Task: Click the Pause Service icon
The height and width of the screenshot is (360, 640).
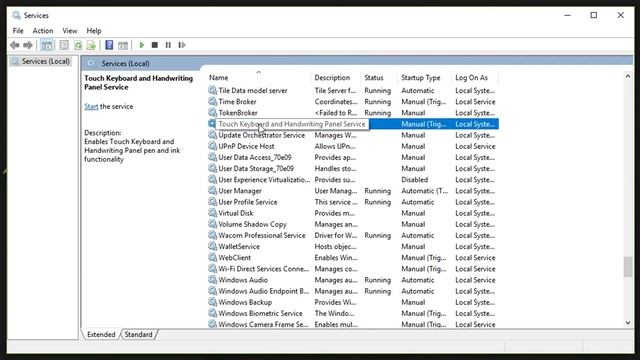Action: tap(168, 45)
